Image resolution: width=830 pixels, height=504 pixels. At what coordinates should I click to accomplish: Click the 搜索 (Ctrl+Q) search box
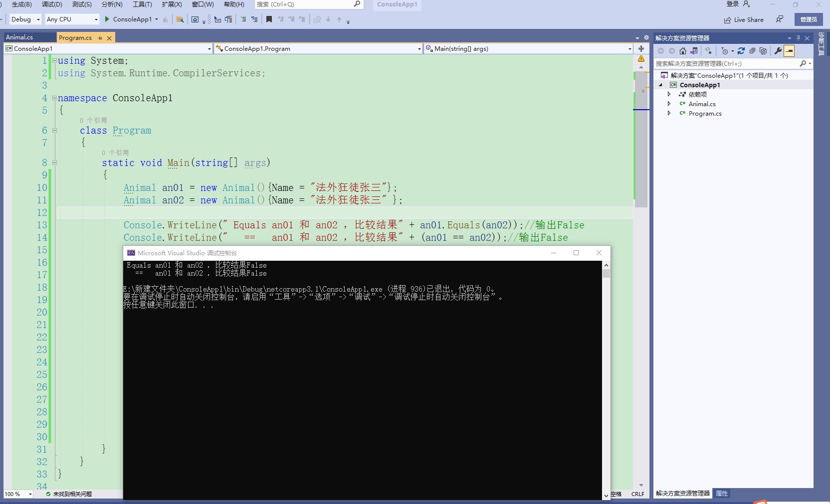pos(309,4)
